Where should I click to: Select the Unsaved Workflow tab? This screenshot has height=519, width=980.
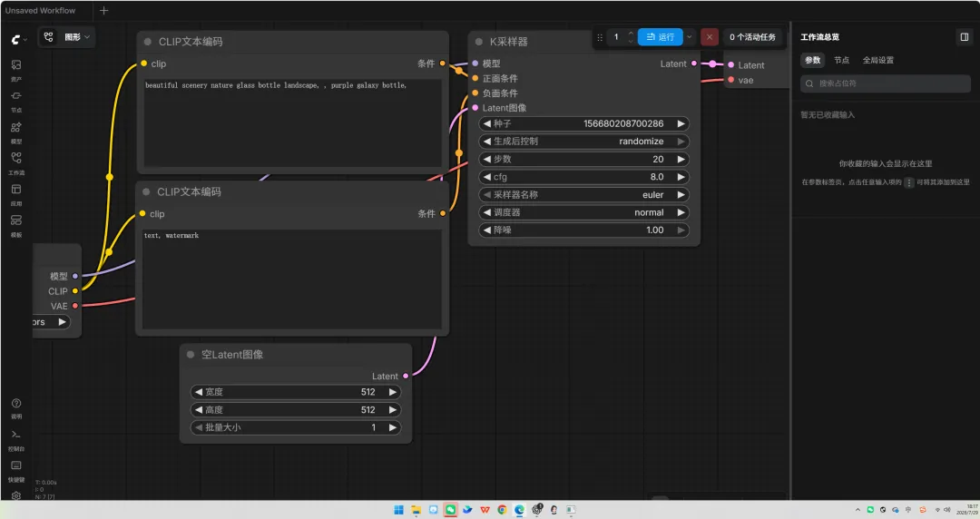pyautogui.click(x=41, y=11)
